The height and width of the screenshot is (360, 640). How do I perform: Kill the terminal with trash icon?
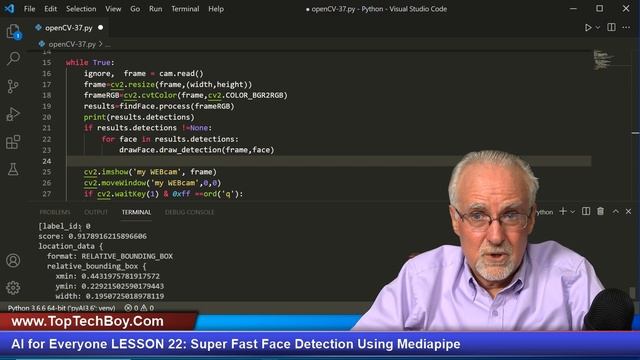(x=600, y=211)
